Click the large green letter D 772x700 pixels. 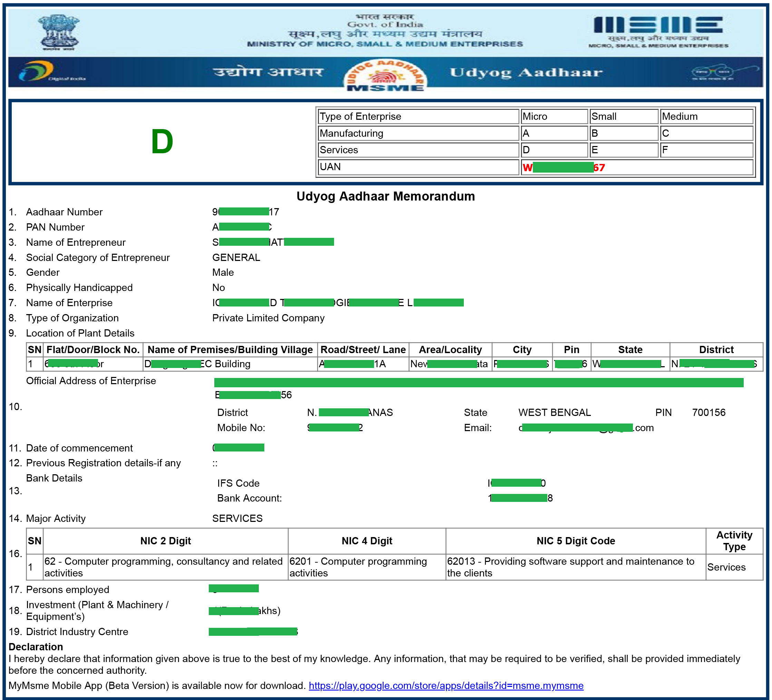click(162, 142)
